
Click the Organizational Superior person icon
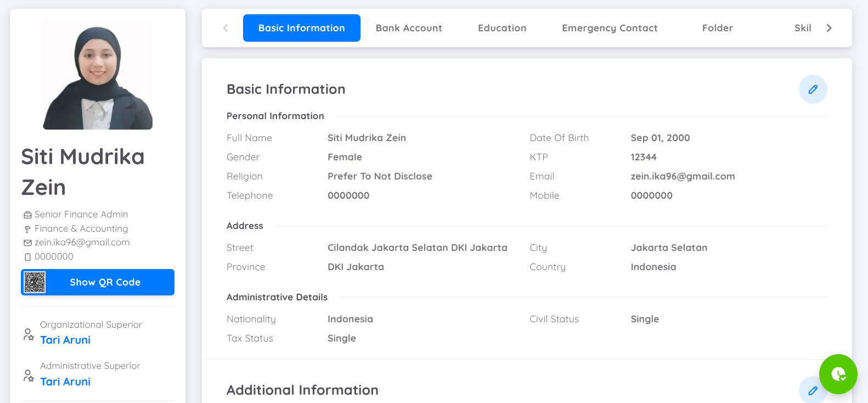click(x=29, y=334)
